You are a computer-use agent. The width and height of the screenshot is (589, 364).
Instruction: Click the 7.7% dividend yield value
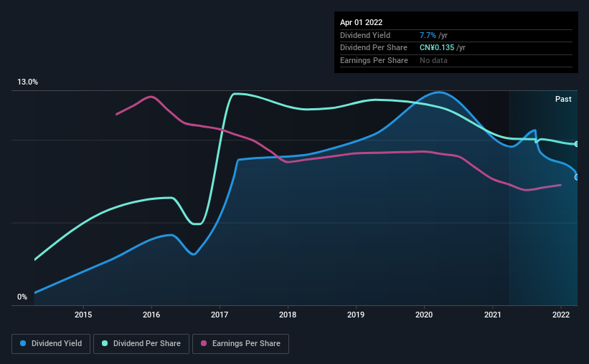click(x=428, y=35)
